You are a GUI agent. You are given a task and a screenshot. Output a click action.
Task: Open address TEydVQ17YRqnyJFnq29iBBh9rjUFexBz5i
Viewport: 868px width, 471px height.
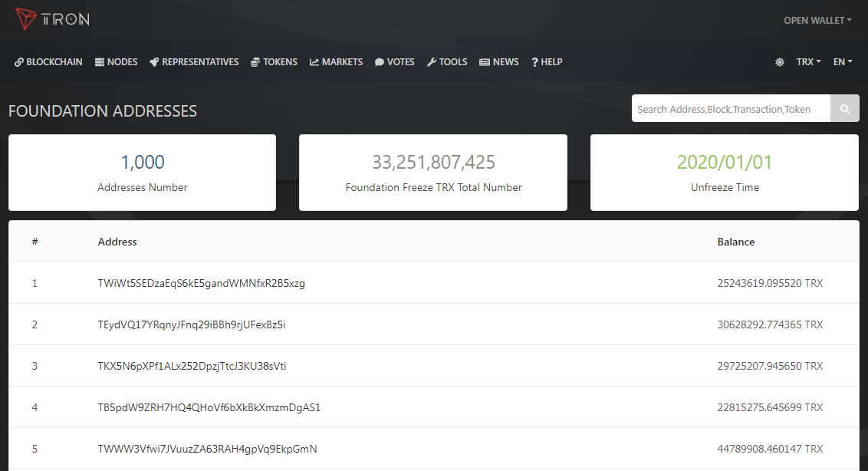coord(192,324)
